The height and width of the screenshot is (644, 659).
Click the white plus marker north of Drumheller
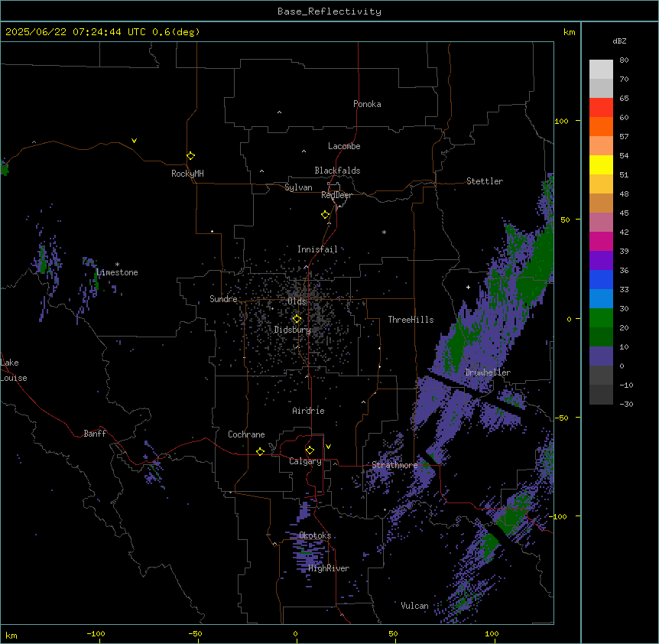(x=468, y=287)
